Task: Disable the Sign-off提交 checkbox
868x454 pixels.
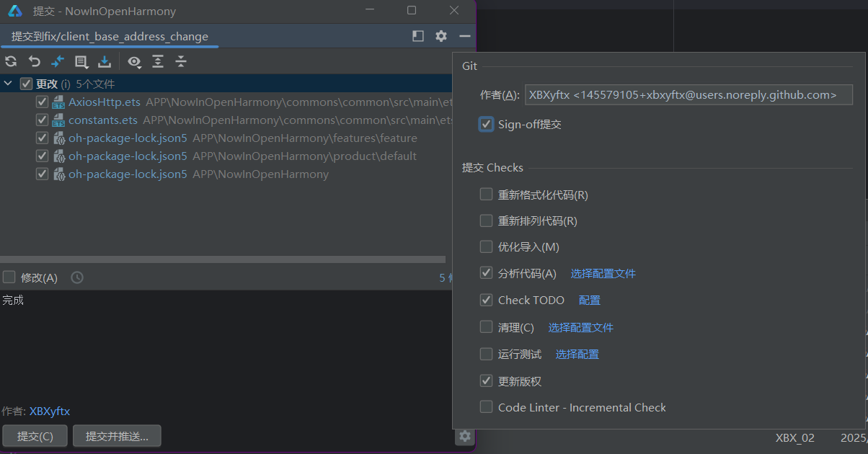Action: 487,125
